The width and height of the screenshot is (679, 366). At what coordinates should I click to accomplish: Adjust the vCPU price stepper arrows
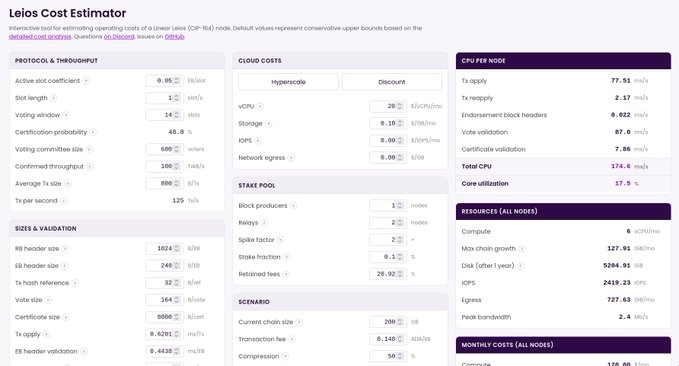400,106
